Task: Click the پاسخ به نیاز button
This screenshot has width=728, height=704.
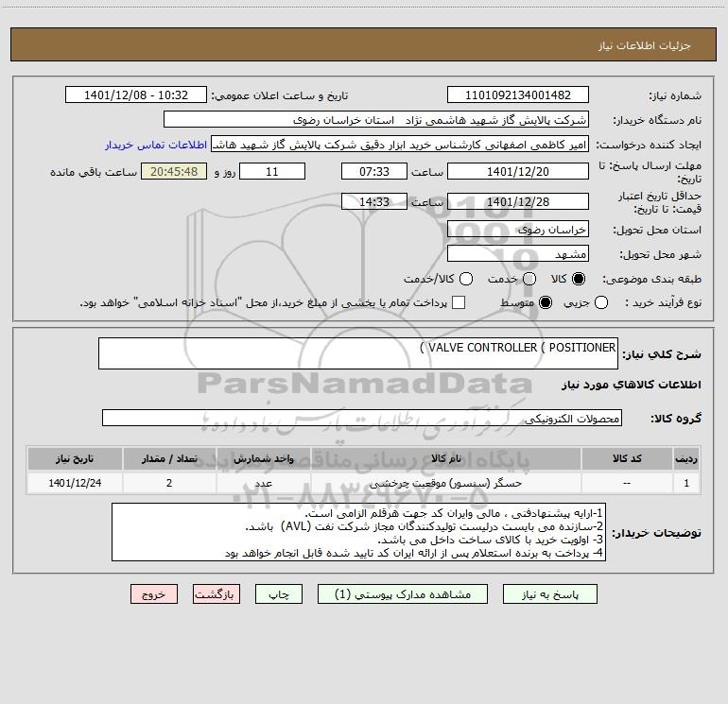Action: [x=549, y=594]
